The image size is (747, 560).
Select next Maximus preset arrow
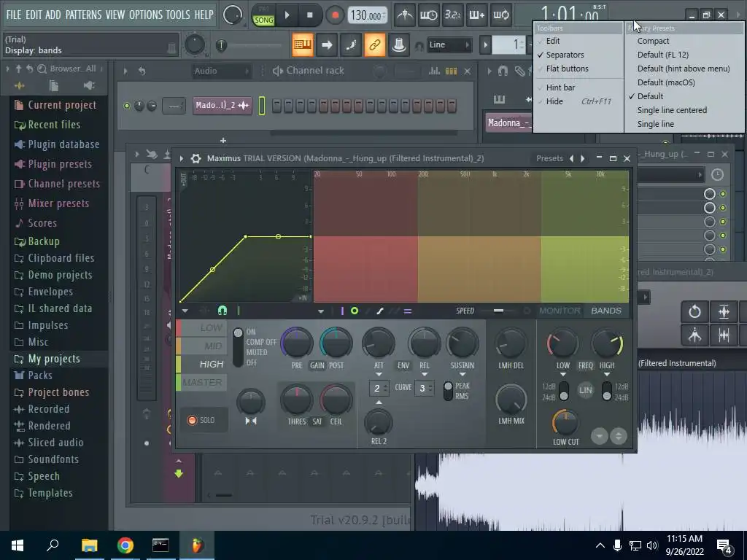(x=582, y=158)
